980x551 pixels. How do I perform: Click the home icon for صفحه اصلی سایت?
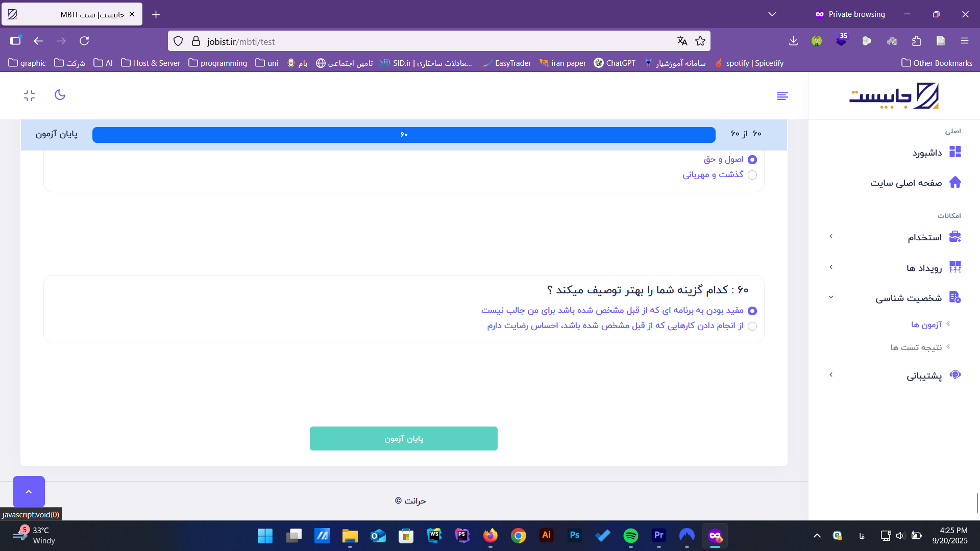pos(954,182)
